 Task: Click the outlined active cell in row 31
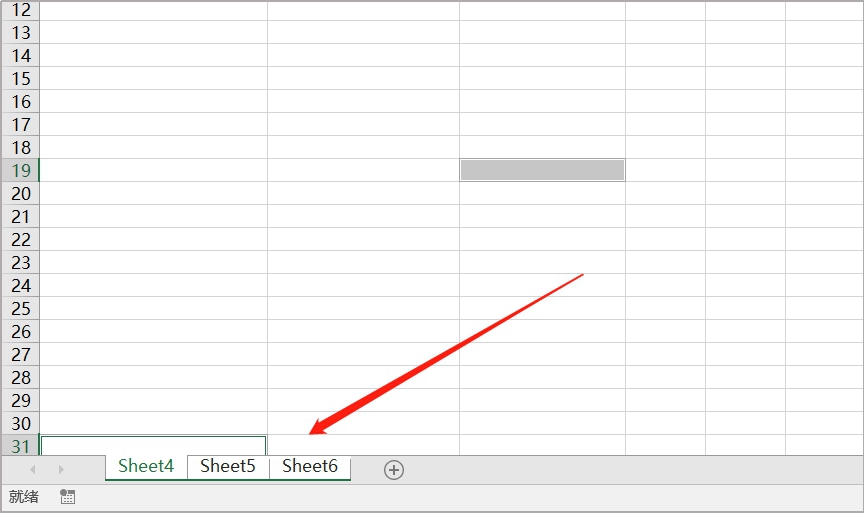(x=153, y=445)
